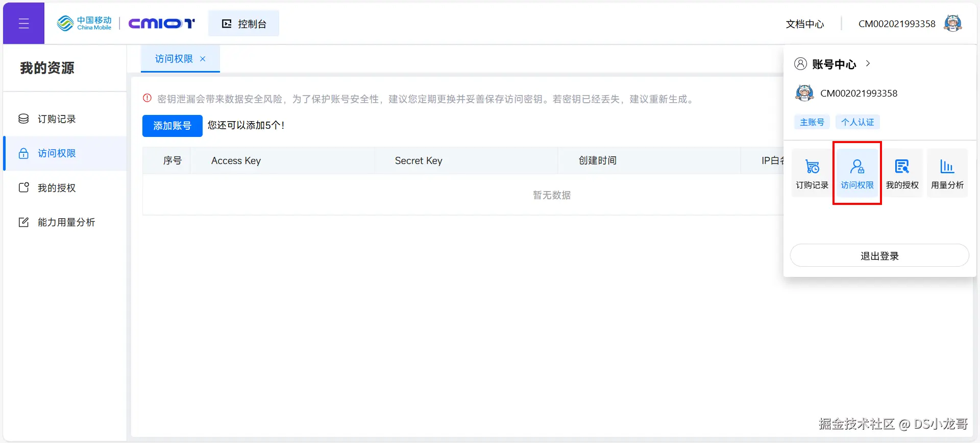Toggle the hamburger menu sidebar
Screen dimensions: 980x443
[x=23, y=24]
